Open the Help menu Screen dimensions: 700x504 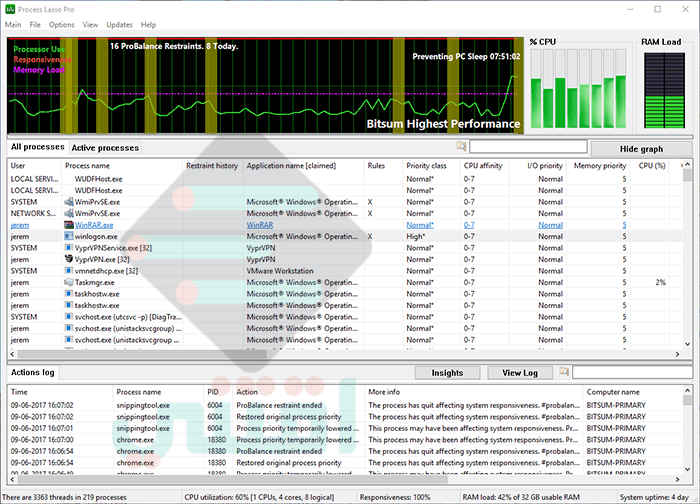pyautogui.click(x=148, y=25)
